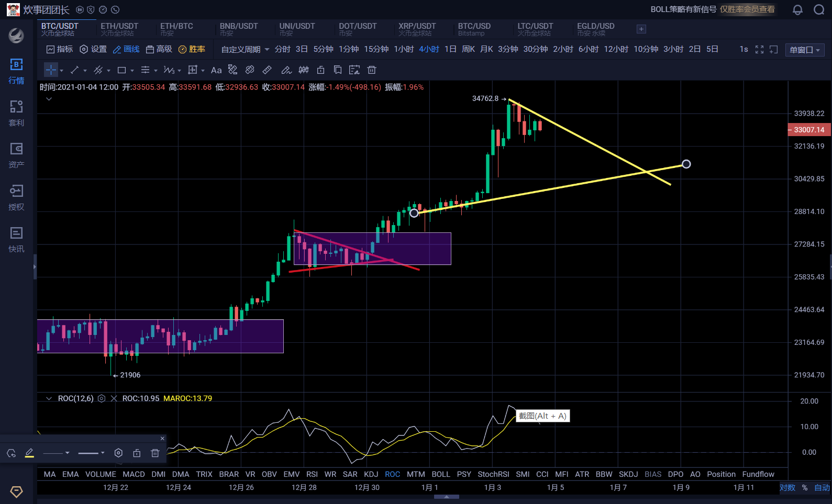Expand the 单窗口 window layout dropdown
832x504 pixels.
(x=805, y=50)
